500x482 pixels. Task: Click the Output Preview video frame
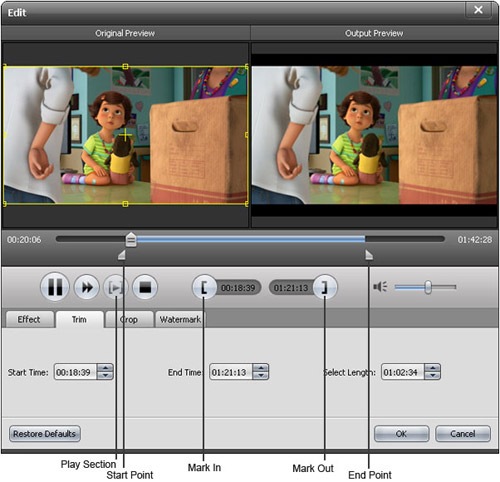(x=374, y=135)
